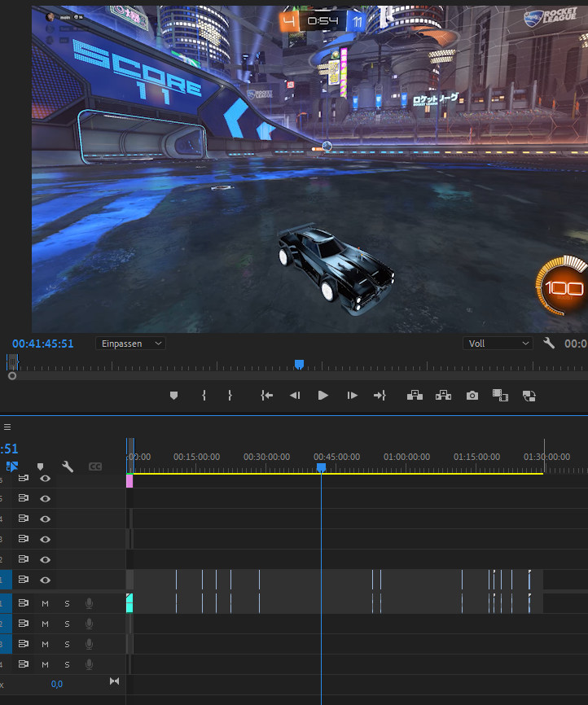588x705 pixels.
Task: Toggle sync lock on video track V2
Action: coord(24,559)
